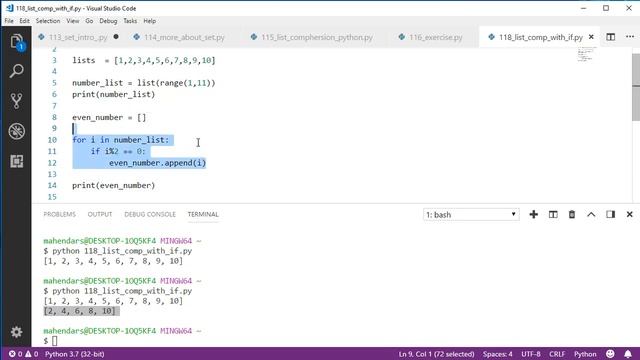The image size is (640, 360).
Task: Click the warnings count in status bar
Action: (x=32, y=354)
